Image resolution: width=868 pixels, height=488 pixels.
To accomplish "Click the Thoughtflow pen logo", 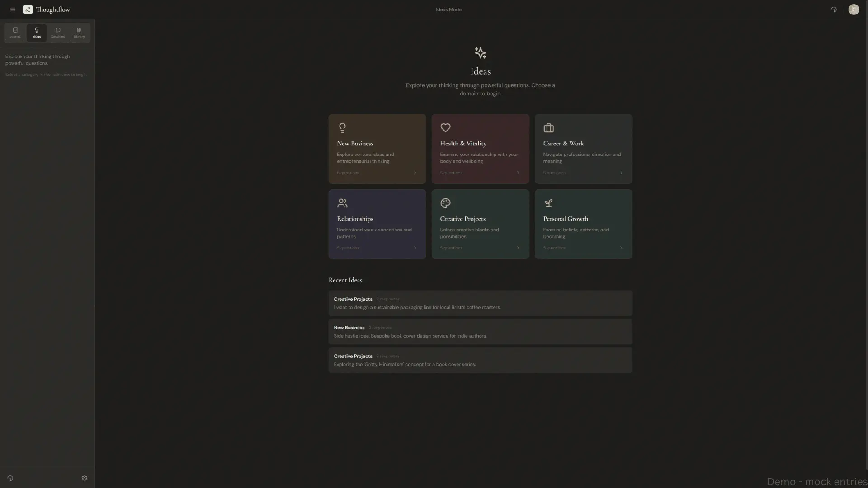I will click(28, 9).
